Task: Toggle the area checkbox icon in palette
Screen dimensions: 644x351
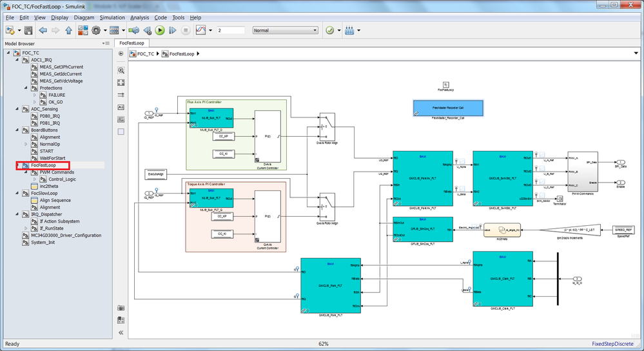Action: tap(121, 132)
